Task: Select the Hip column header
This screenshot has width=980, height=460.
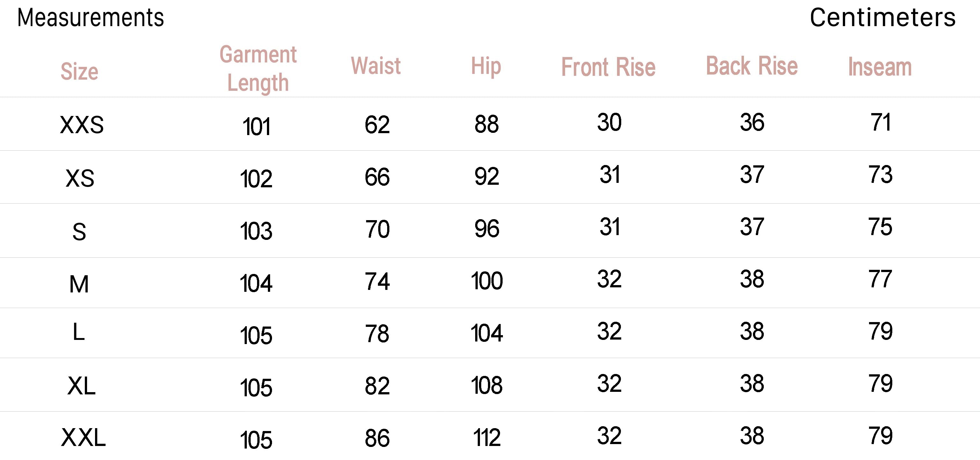Action: coord(486,67)
